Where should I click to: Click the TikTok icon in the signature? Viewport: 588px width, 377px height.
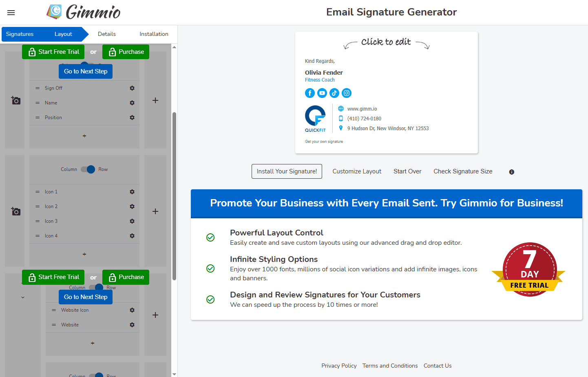[x=334, y=93]
